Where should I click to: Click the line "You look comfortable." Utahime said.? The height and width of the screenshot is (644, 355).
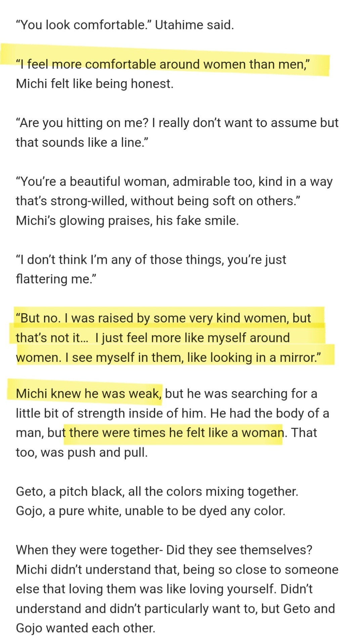point(125,25)
